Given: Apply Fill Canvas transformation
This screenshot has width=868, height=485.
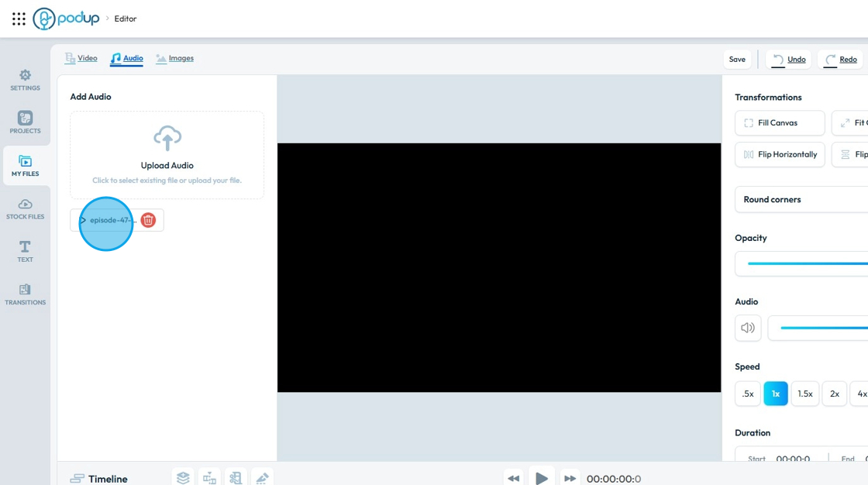Looking at the screenshot, I should point(780,123).
